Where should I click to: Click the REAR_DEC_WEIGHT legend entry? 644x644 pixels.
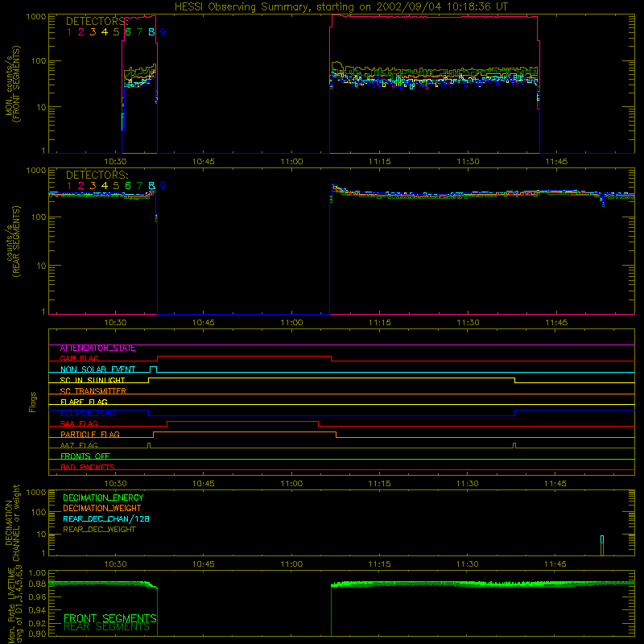tap(99, 530)
